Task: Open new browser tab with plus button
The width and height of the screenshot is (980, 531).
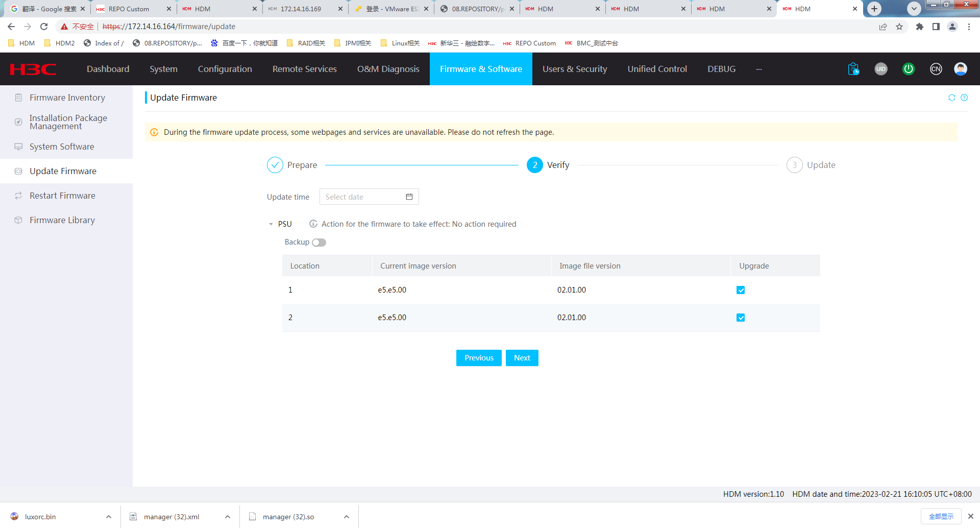Action: pyautogui.click(x=874, y=9)
